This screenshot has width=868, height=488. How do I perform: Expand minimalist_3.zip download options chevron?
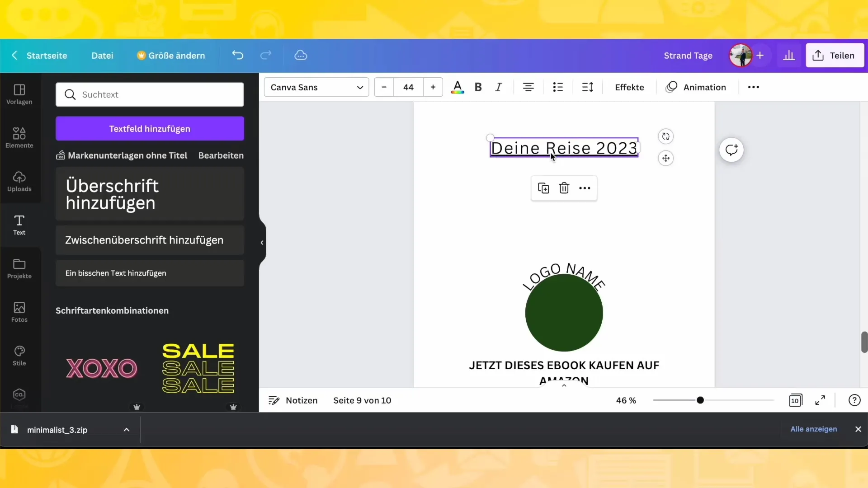pyautogui.click(x=127, y=430)
